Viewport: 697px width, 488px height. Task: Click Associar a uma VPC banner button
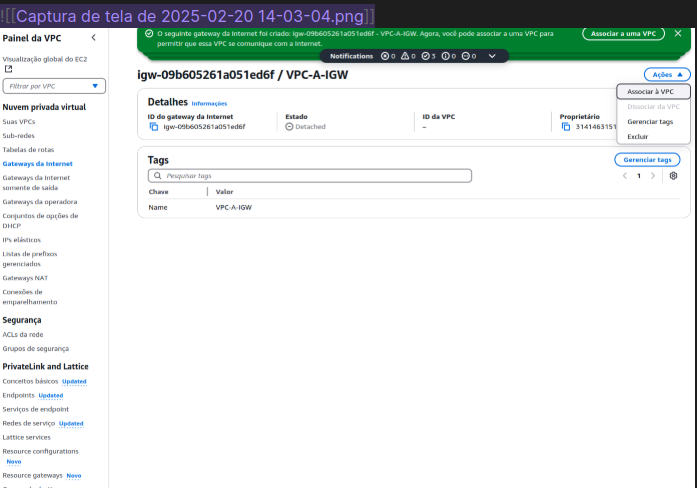[x=622, y=34]
